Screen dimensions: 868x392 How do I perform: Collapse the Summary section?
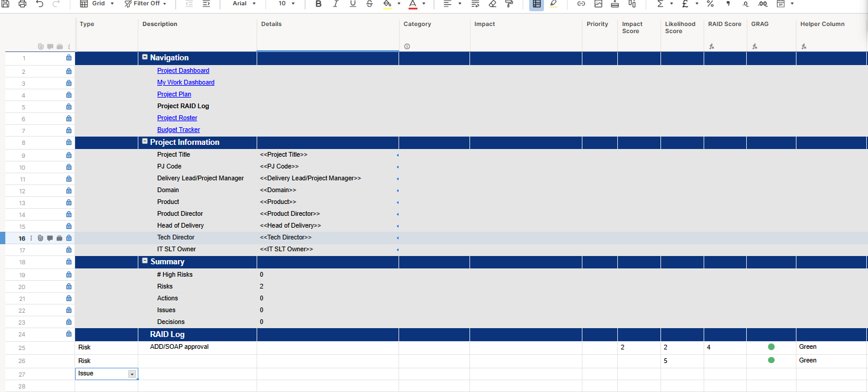(x=145, y=261)
